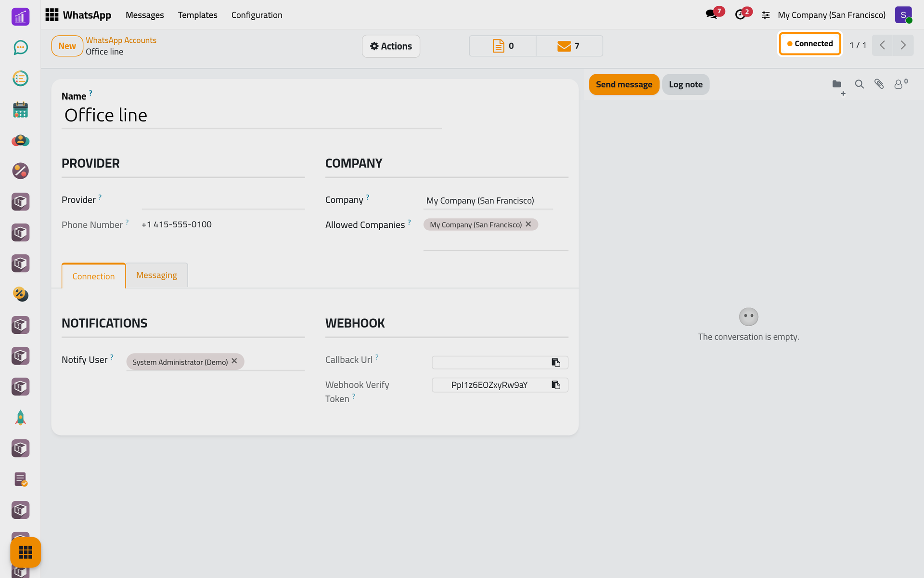This screenshot has width=924, height=578.
Task: Follow the WhatsApp Accounts breadcrumb link
Action: click(121, 40)
